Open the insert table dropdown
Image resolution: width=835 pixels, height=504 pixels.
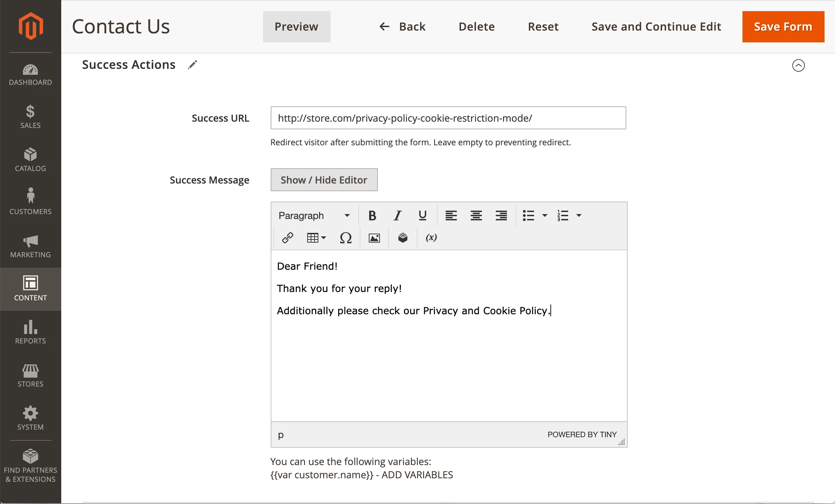click(x=316, y=238)
